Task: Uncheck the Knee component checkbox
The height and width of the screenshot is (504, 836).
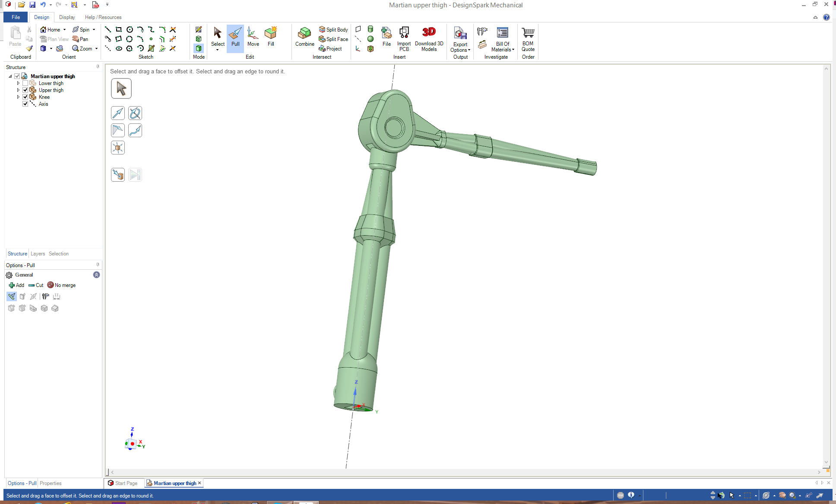Action: (x=25, y=97)
